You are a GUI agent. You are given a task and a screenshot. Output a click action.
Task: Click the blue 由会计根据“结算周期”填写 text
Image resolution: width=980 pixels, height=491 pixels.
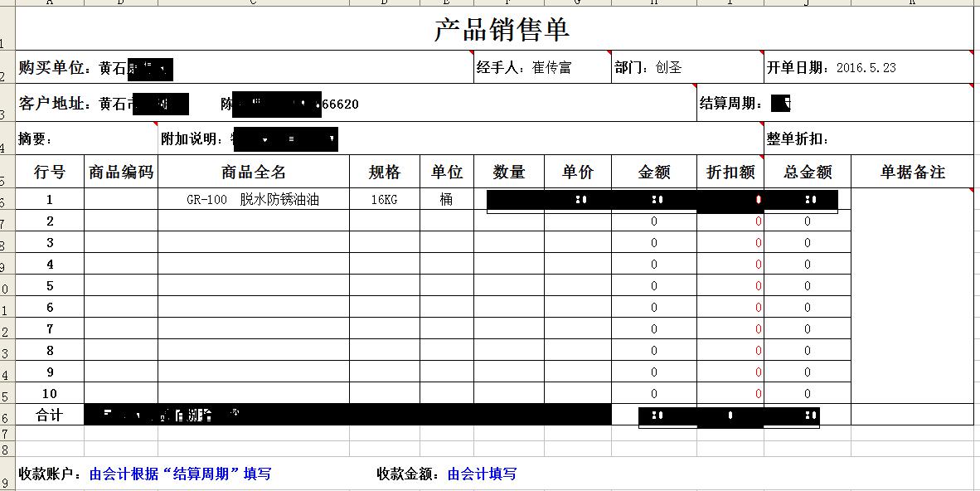click(180, 474)
